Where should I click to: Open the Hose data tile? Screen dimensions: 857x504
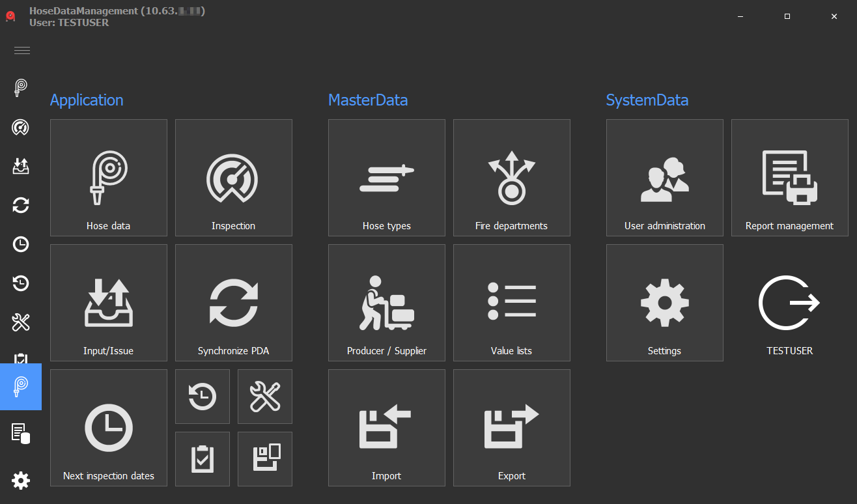pos(109,177)
